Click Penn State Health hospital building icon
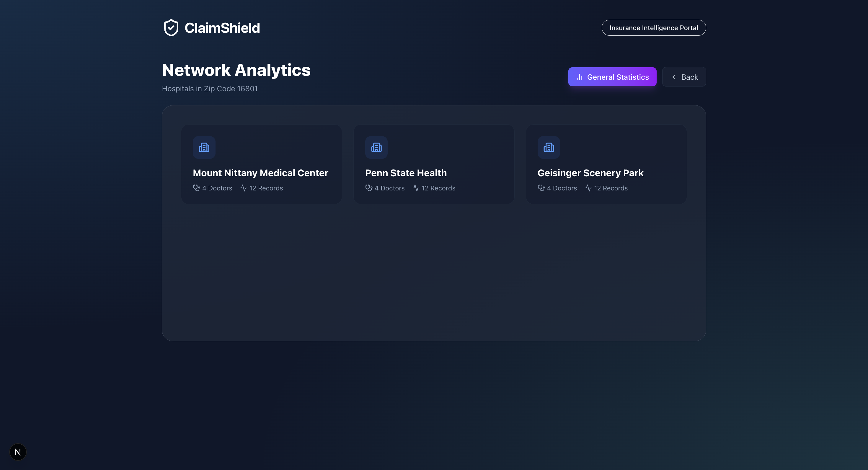 (x=376, y=147)
